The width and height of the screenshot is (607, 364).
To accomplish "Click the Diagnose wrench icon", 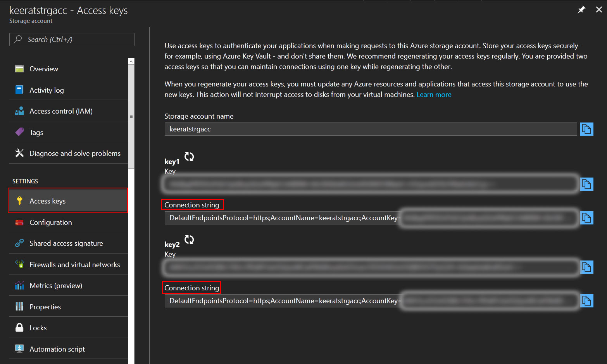I will tap(19, 153).
